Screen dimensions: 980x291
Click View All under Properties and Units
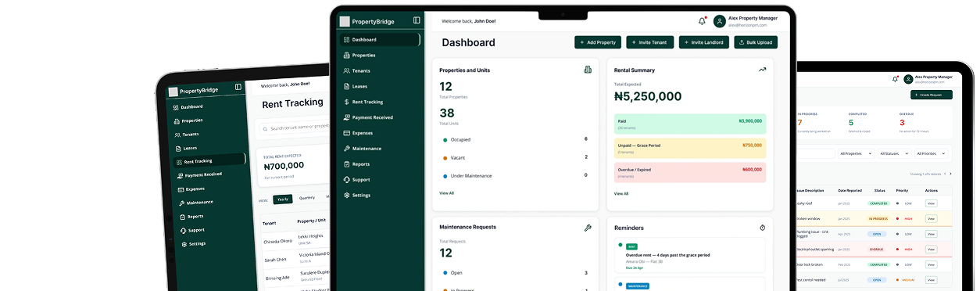446,192
